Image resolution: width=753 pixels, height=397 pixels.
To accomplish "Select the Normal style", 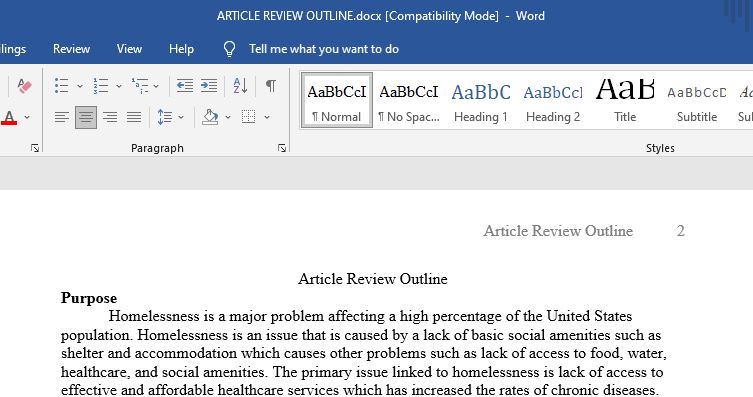I will click(x=337, y=101).
